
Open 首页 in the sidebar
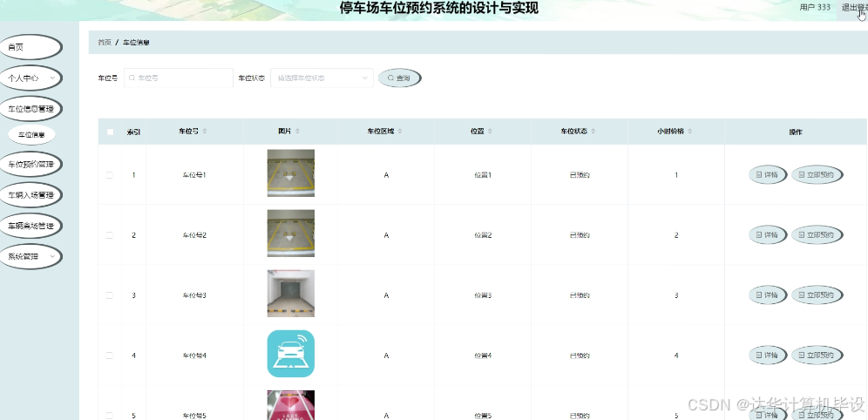(x=31, y=48)
